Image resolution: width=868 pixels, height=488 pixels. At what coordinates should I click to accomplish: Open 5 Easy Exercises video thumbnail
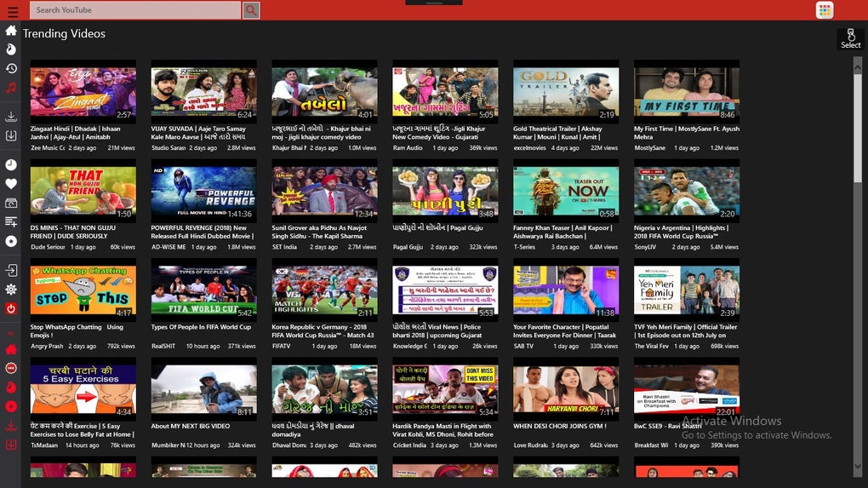click(x=83, y=389)
